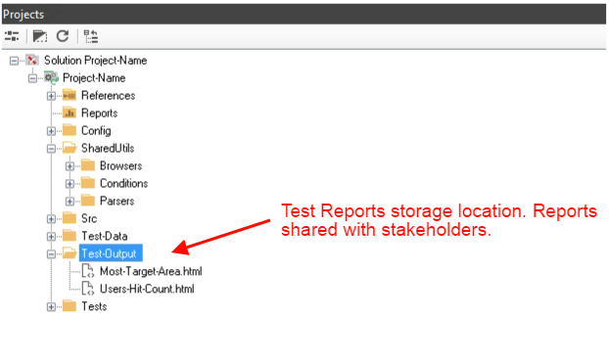The height and width of the screenshot is (364, 609).
Task: Expand the Conditions folder
Action: click(x=70, y=184)
